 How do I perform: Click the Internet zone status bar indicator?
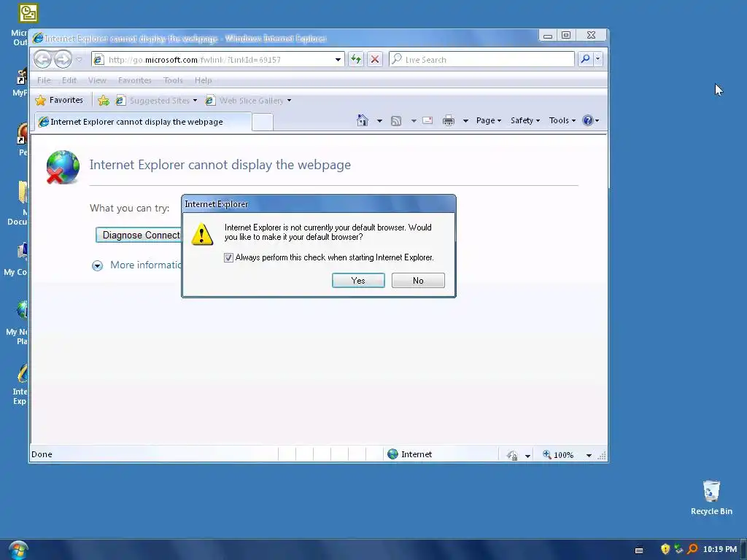coord(410,454)
